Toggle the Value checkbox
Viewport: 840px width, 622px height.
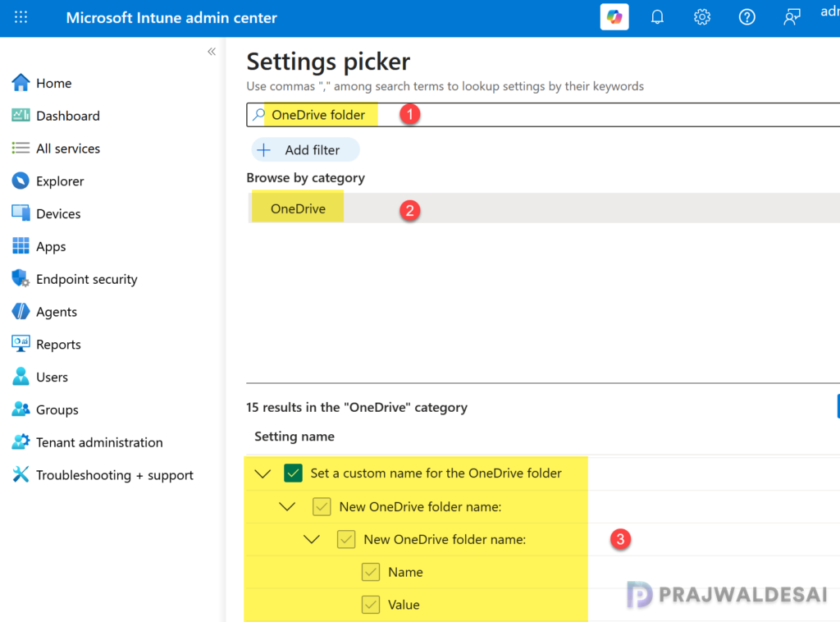[x=371, y=604]
